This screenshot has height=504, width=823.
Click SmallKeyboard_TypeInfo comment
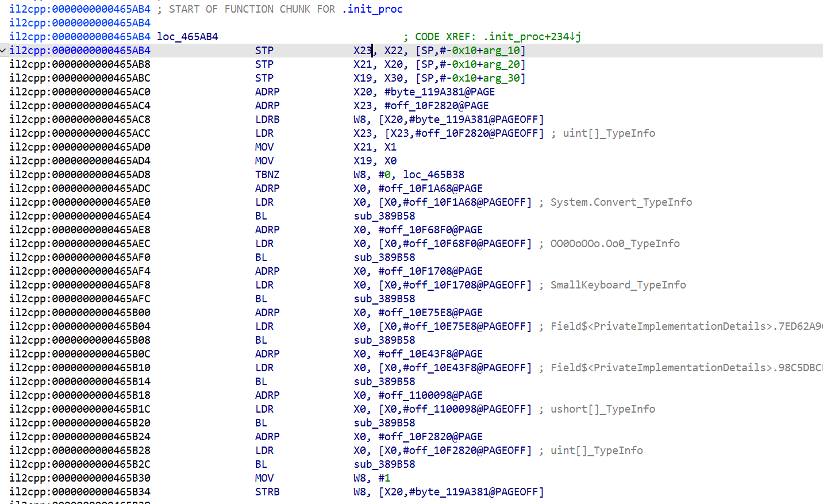coord(618,285)
